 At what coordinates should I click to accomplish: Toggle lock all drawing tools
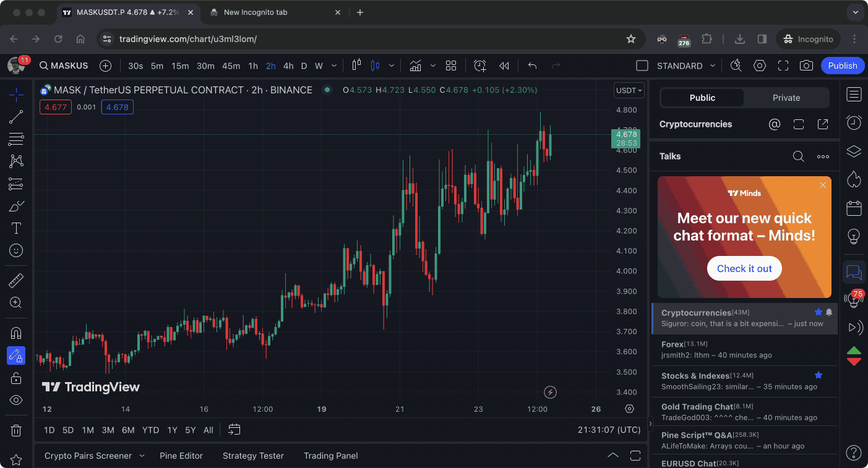[x=16, y=378]
